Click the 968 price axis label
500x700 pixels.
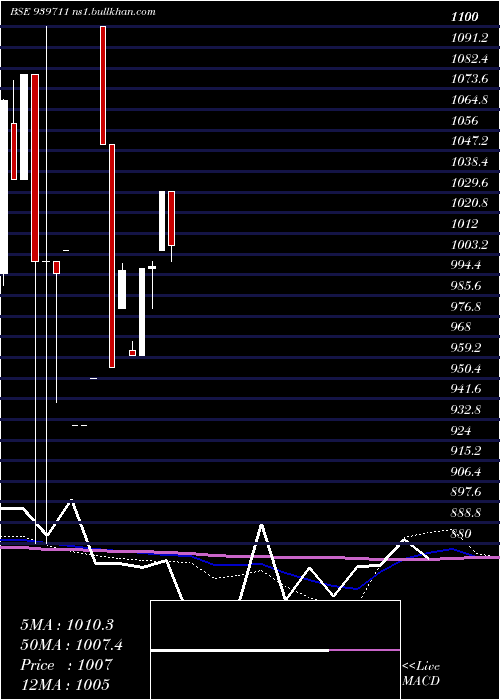click(461, 327)
